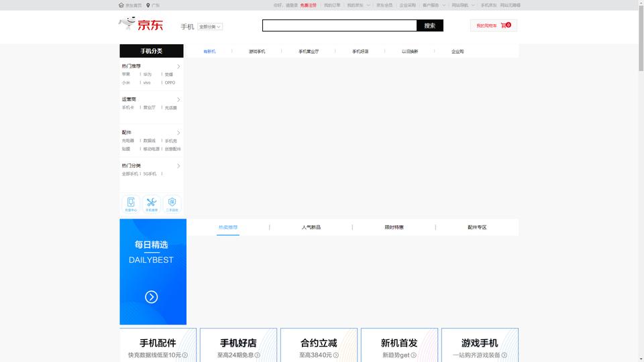Select the 限时特惠 tab
Screen dimensions: 644x362
click(394, 227)
